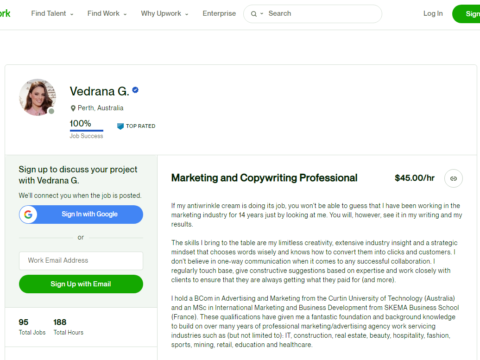Click the Top Rated badge icon
480x360 pixels.
(x=120, y=126)
